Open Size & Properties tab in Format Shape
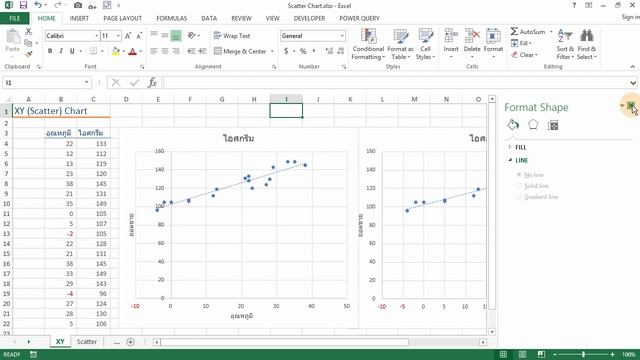The image size is (640, 360). tap(553, 125)
